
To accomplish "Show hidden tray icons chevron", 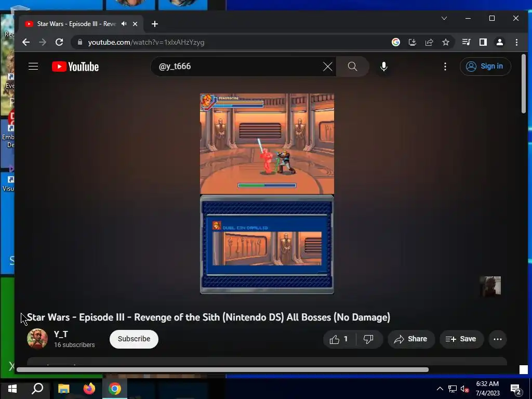I will tap(440, 389).
